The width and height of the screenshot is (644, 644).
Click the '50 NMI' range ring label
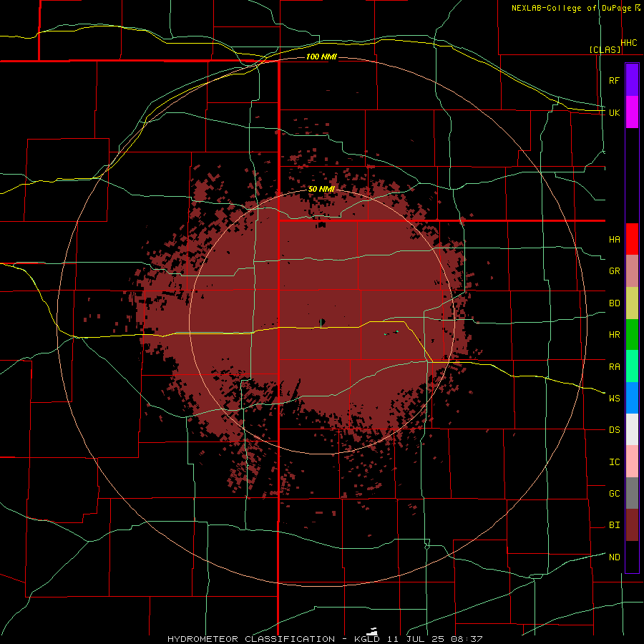coord(321,189)
